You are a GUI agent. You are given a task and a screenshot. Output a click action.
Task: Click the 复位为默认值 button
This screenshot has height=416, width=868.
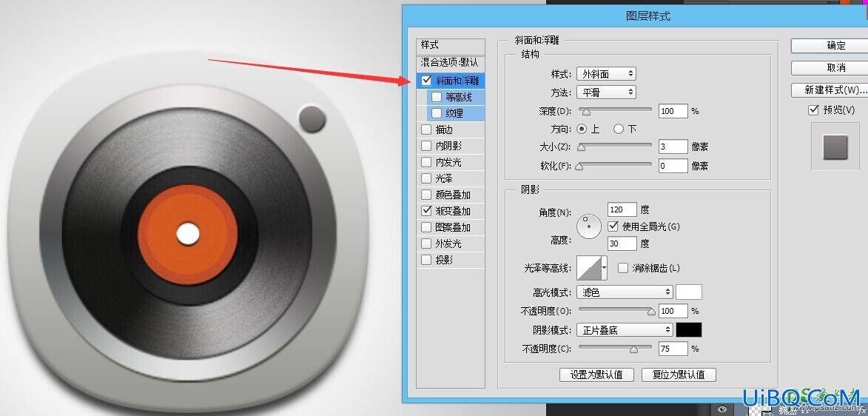[x=679, y=375]
